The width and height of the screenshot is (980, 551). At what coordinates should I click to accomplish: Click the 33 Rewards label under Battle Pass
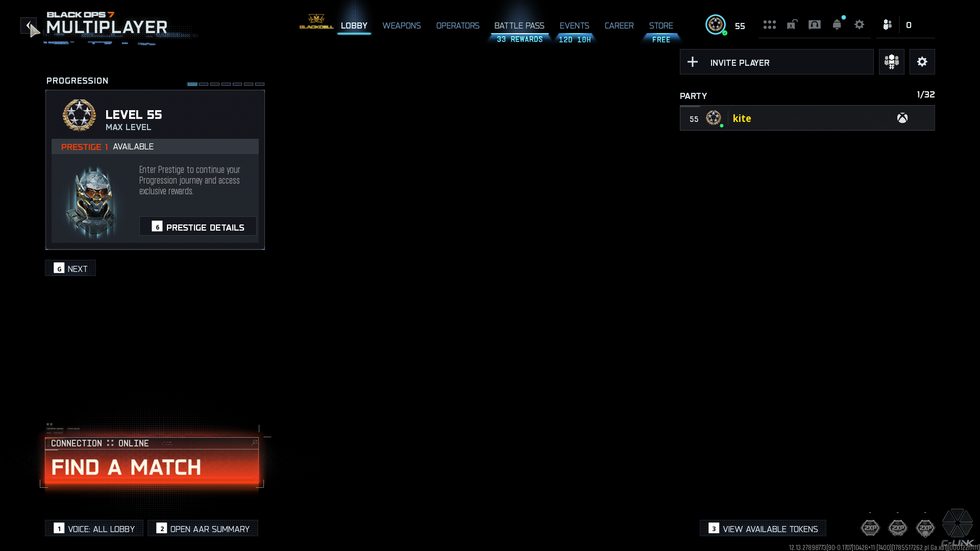point(520,39)
